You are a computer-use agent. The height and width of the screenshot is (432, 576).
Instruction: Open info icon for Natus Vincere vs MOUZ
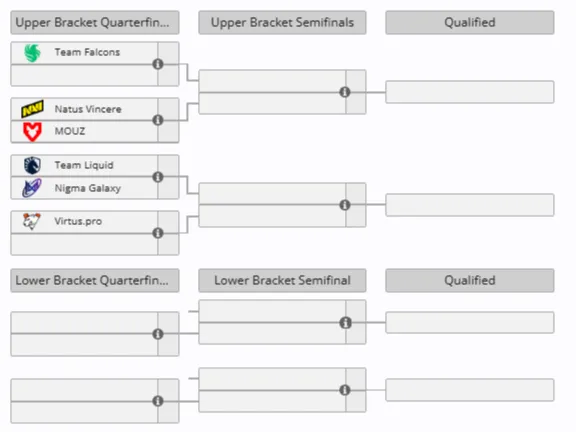[x=158, y=120]
